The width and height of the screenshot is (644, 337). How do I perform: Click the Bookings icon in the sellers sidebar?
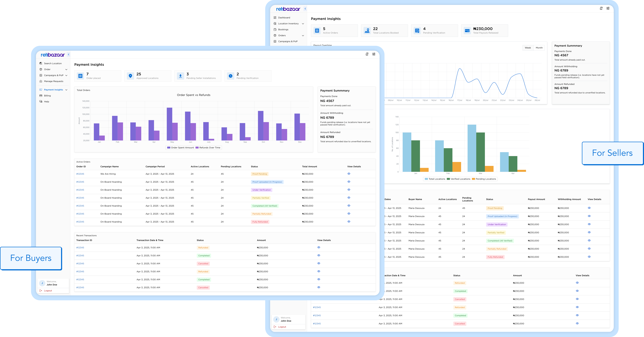275,30
